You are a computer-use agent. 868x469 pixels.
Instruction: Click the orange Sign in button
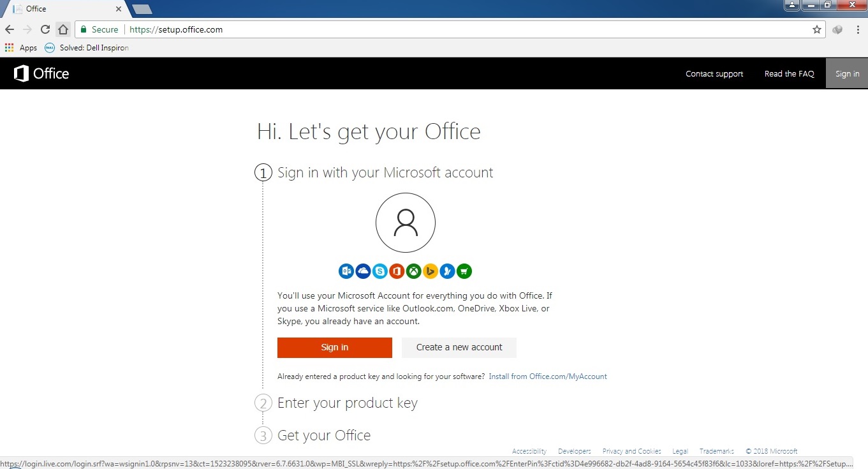point(335,347)
